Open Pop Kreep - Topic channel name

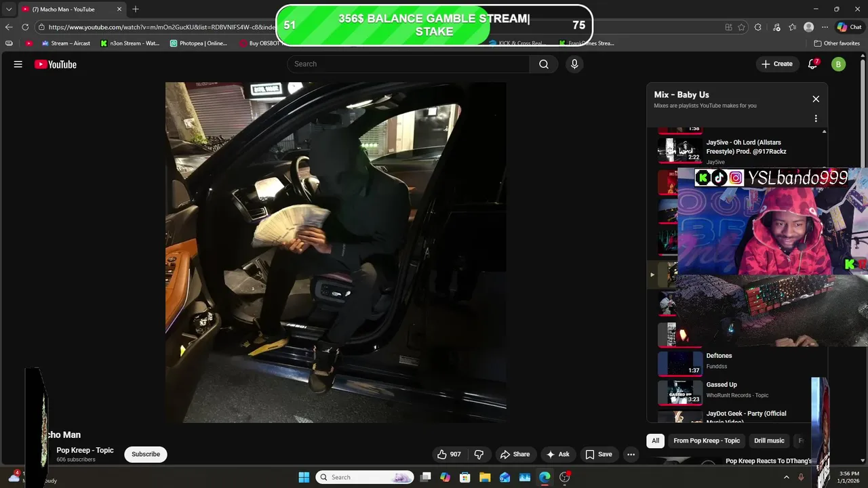tap(85, 450)
